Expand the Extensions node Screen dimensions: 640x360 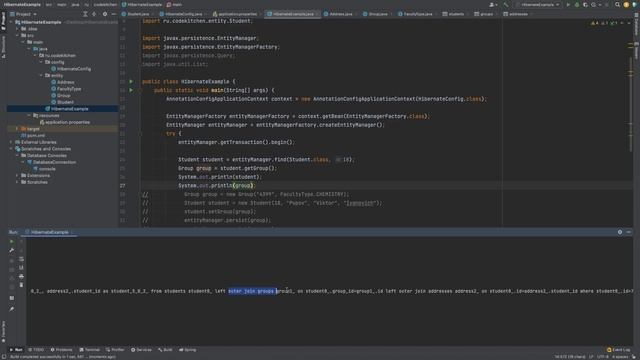tap(17, 176)
